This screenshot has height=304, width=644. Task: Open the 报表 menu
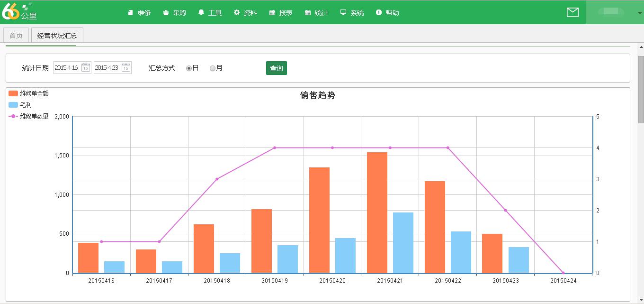click(x=281, y=13)
